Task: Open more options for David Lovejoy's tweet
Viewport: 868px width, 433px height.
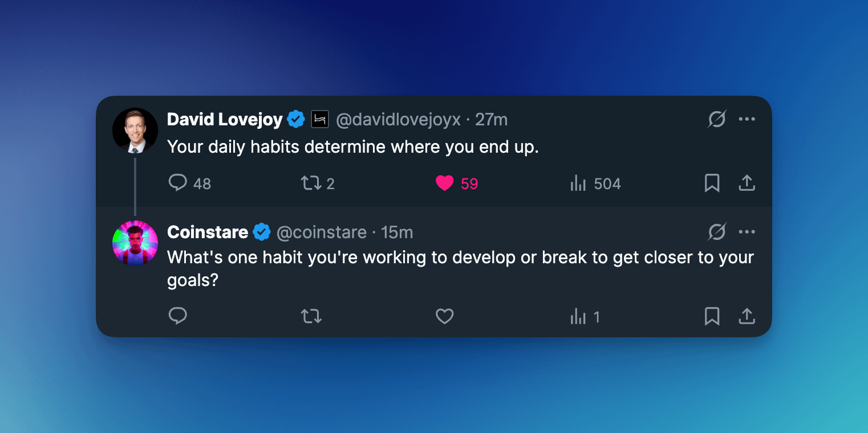Action: [747, 119]
